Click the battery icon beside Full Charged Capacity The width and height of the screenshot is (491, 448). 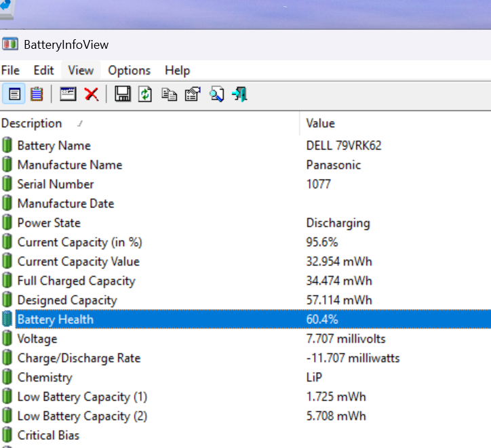[x=7, y=281]
